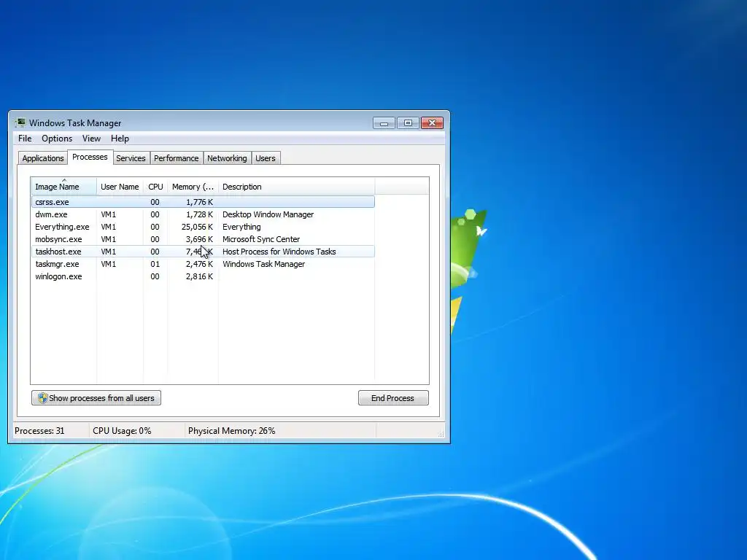Open the Options menu

(57, 139)
